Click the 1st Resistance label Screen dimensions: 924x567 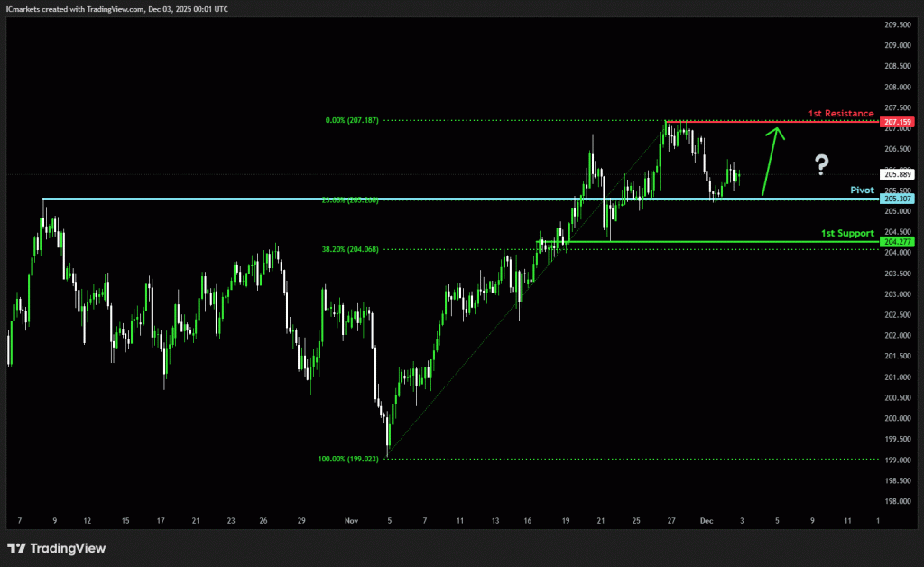(840, 114)
